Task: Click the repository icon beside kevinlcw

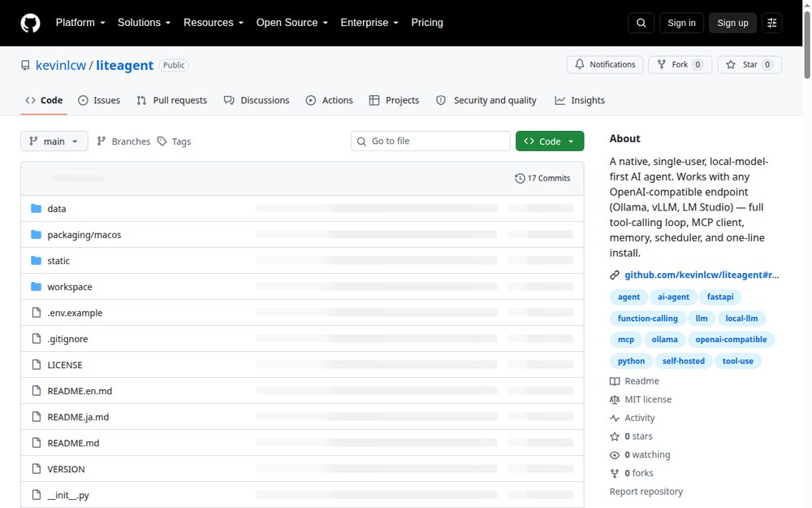Action: pos(25,65)
